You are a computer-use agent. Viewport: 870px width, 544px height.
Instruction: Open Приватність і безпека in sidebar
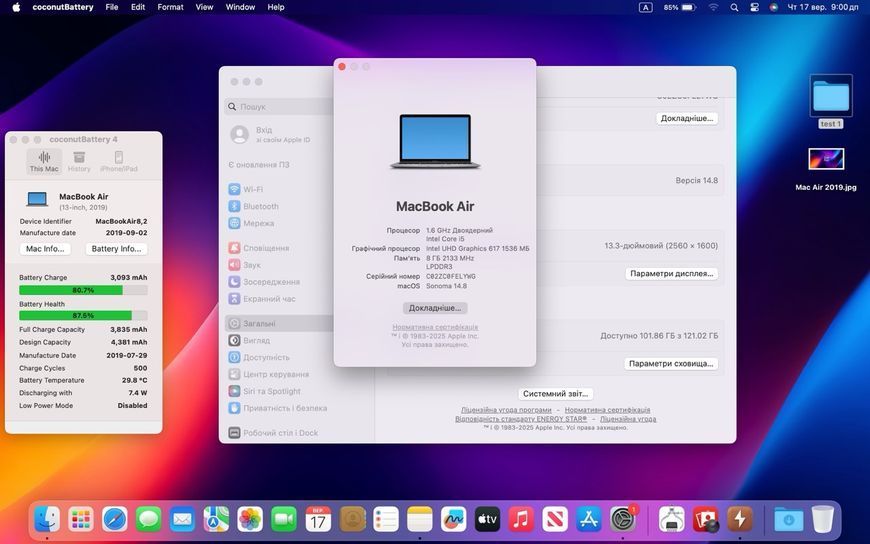(x=280, y=408)
